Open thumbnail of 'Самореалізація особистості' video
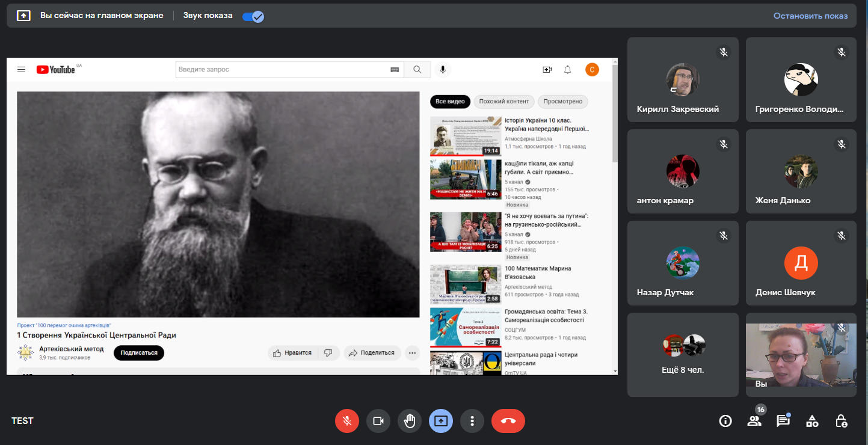This screenshot has width=868, height=445. point(466,328)
